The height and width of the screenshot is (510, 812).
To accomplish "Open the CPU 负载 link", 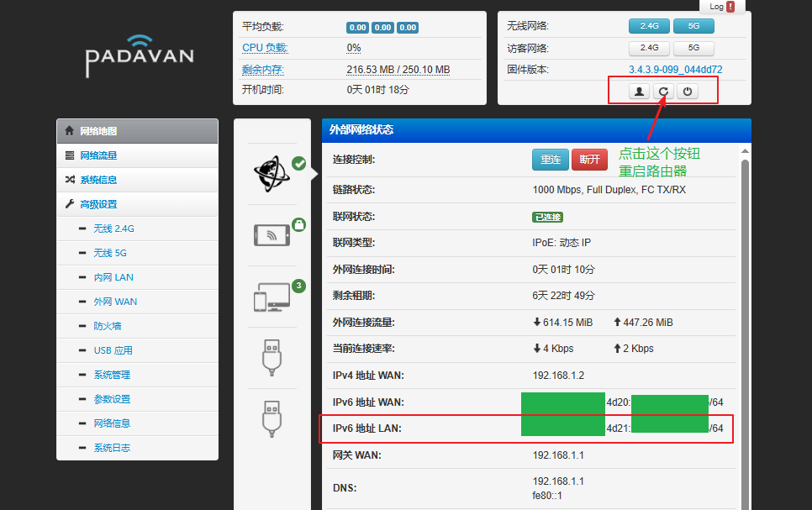I will coord(265,48).
